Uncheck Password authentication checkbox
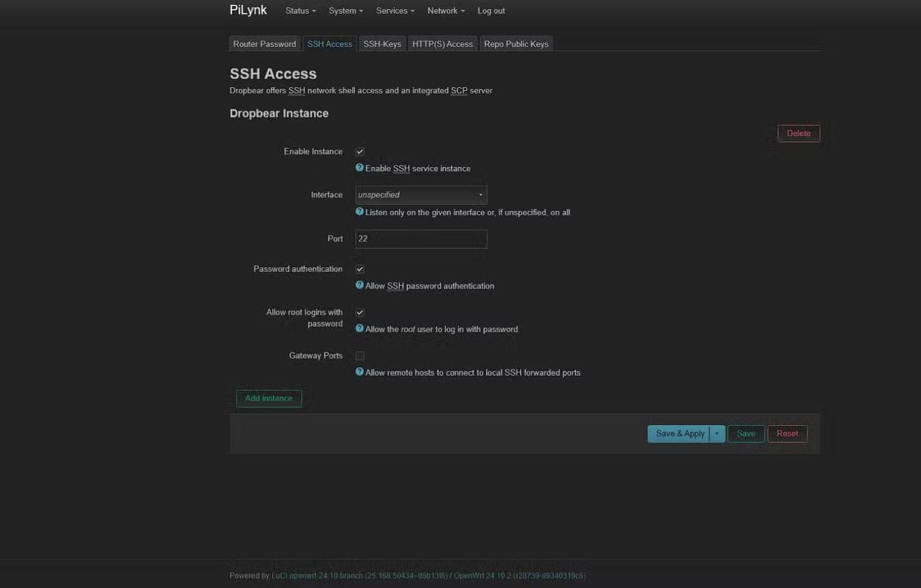Viewport: 921px width, 588px height. coord(360,269)
